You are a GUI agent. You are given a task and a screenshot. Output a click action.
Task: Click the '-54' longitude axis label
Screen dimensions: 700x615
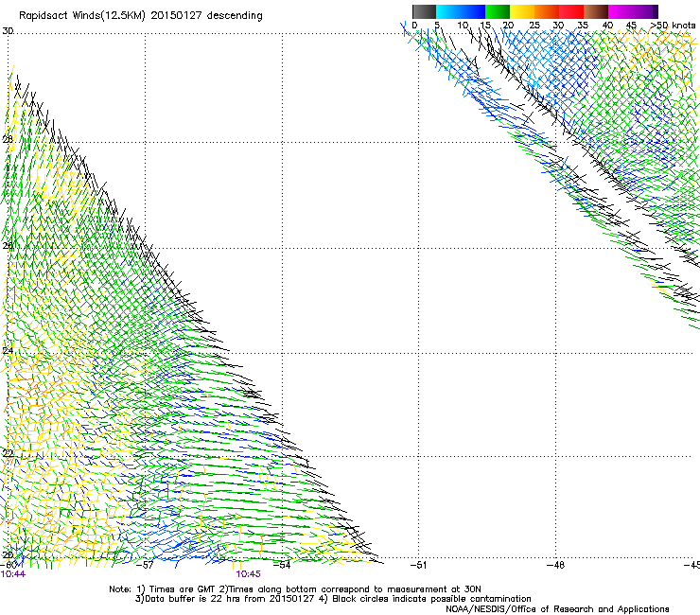pos(282,565)
